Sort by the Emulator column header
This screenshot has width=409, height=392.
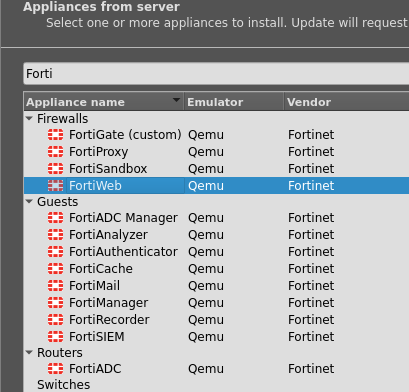234,102
